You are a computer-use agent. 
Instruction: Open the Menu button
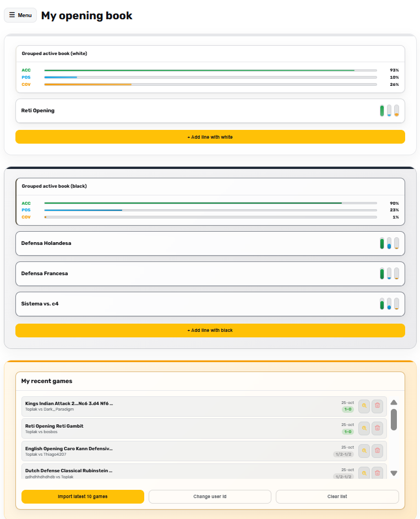[x=20, y=15]
